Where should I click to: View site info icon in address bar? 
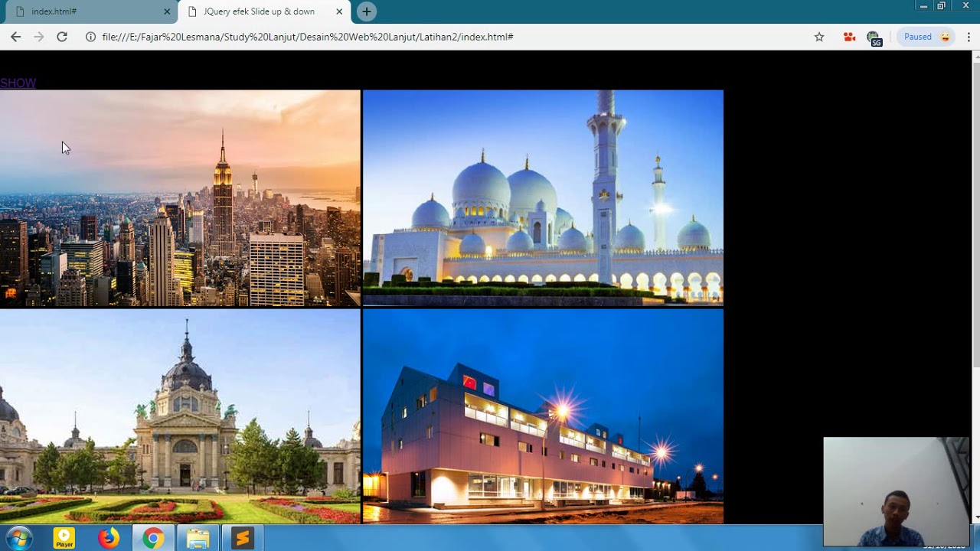click(90, 37)
